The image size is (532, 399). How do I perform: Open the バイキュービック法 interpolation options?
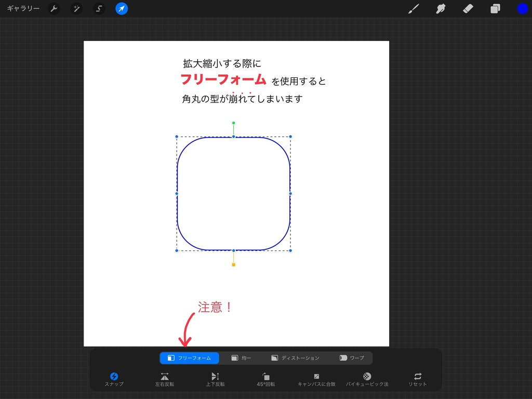[367, 379]
